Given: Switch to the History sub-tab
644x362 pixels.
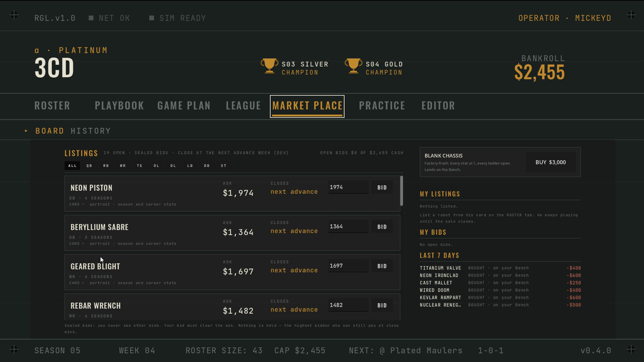Looking at the screenshot, I should [91, 131].
